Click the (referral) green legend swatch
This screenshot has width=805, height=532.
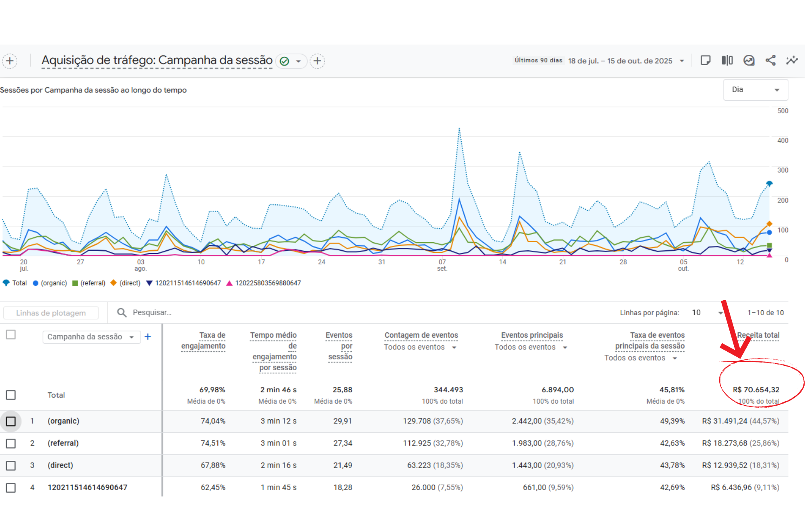[75, 283]
